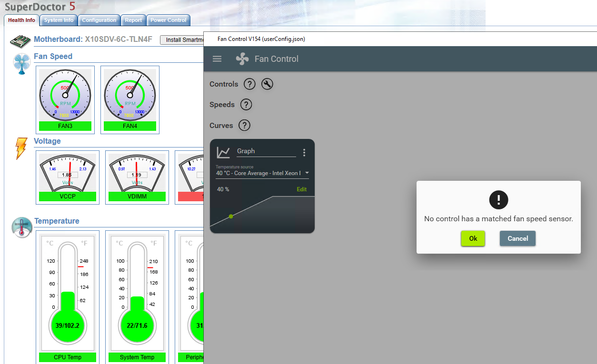Viewport: 597px width, 364px height.
Task: Open the Fan Control hamburger menu
Action: tap(217, 59)
